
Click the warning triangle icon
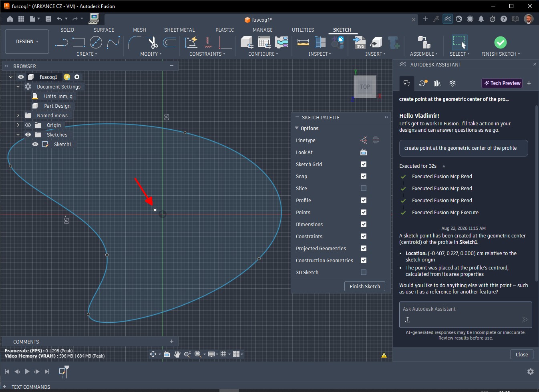[x=384, y=355]
